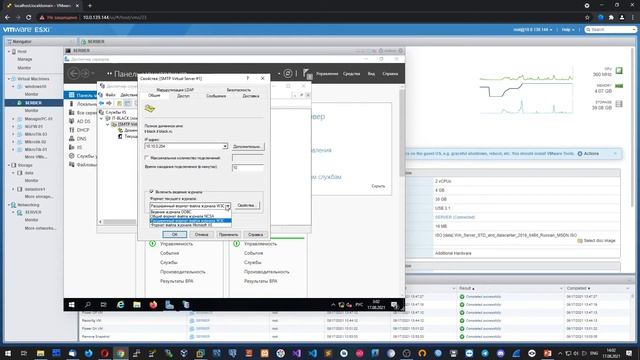
Task: Launch Firefox from the guest taskbar
Action: (153, 305)
